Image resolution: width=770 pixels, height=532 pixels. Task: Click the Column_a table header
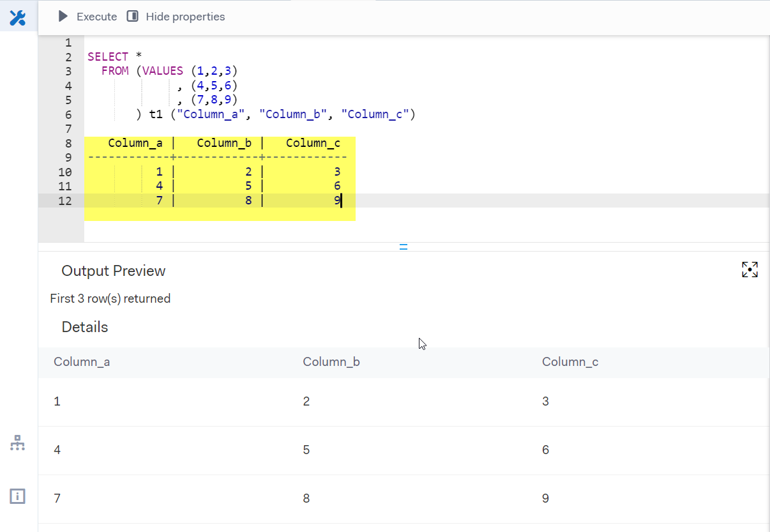[x=82, y=362]
